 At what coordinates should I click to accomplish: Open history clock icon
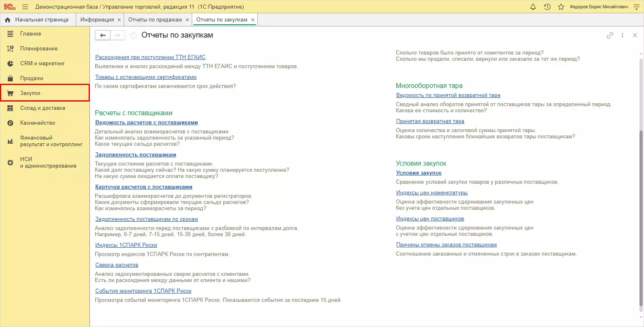[x=547, y=7]
